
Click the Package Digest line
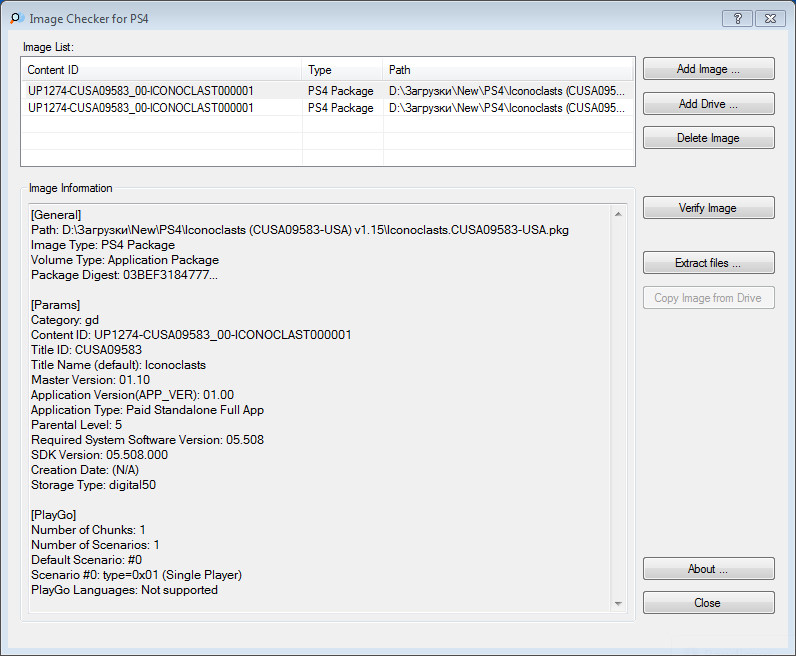[124, 275]
